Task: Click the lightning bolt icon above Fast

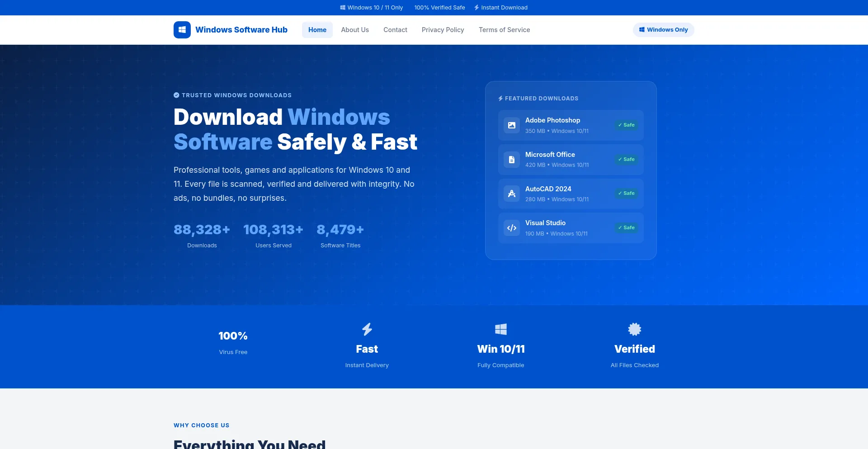Action: (x=367, y=329)
